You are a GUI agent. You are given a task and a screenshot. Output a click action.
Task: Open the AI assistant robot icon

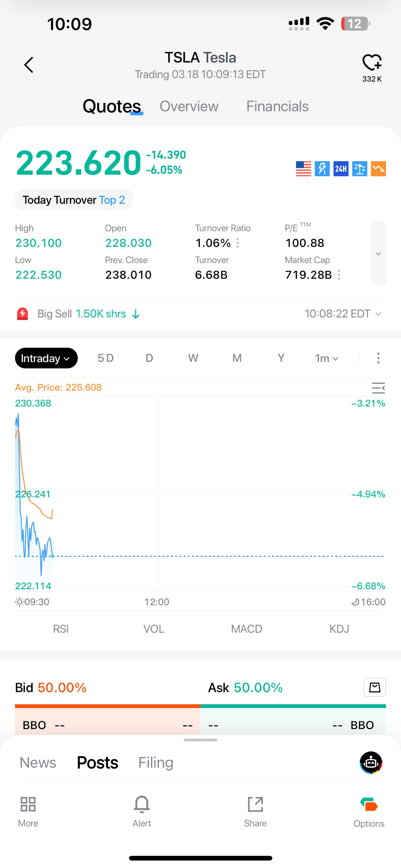[371, 762]
